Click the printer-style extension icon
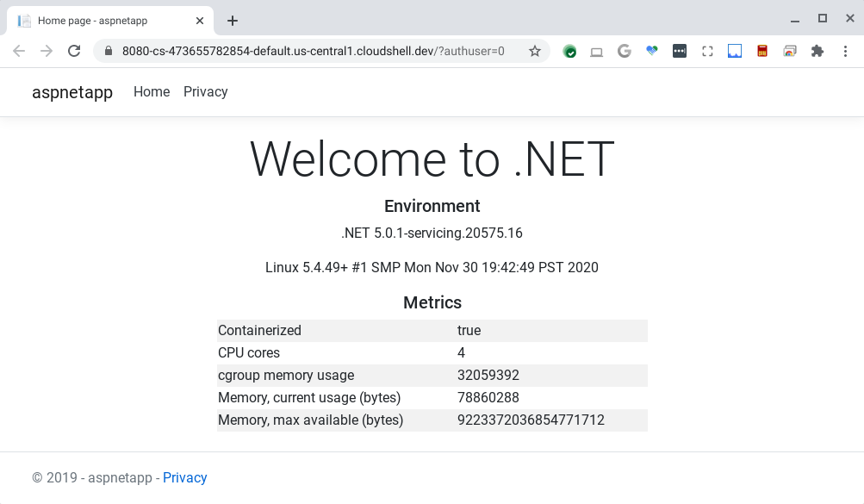Screen dimensions: 864x504 coord(789,51)
